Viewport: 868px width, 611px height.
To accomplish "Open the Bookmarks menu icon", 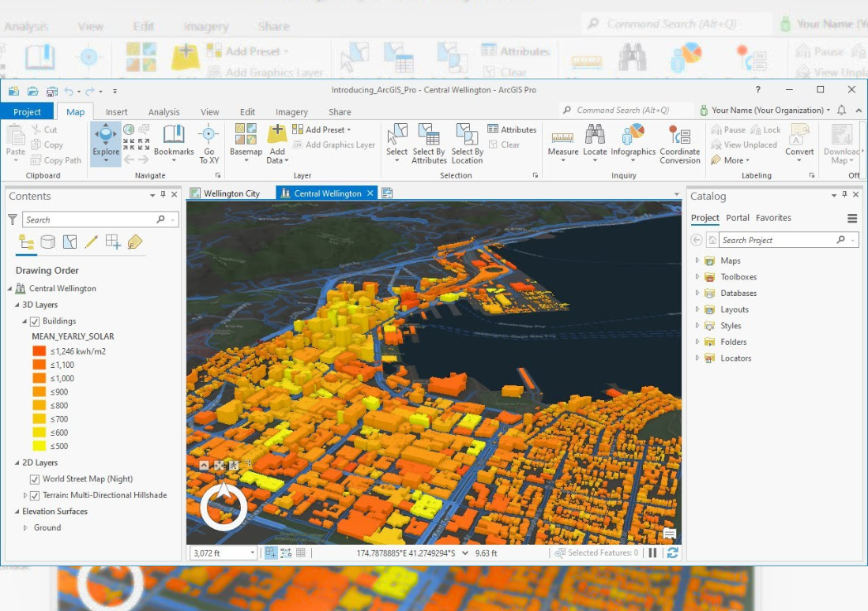I will (x=173, y=134).
